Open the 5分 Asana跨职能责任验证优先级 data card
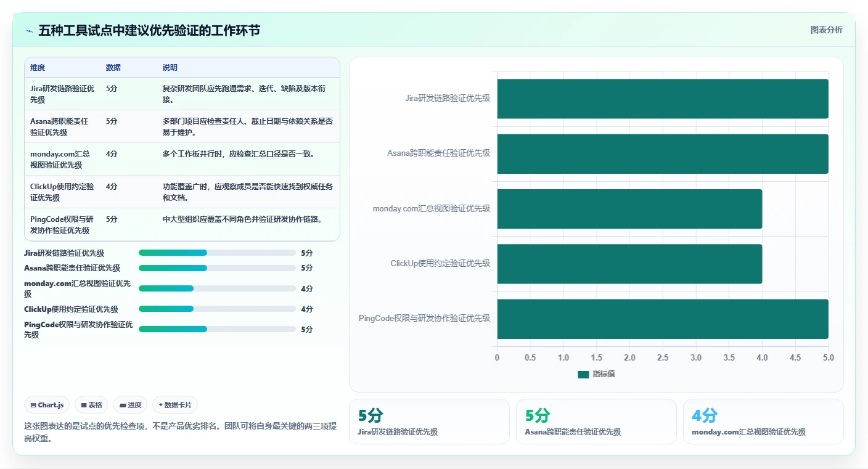This screenshot has width=868, height=469. 596,422
